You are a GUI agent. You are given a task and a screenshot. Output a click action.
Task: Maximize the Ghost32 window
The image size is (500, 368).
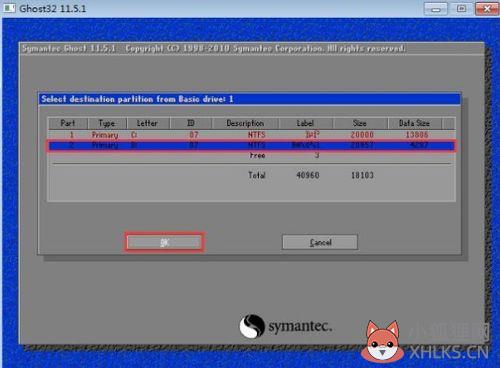coord(461,8)
